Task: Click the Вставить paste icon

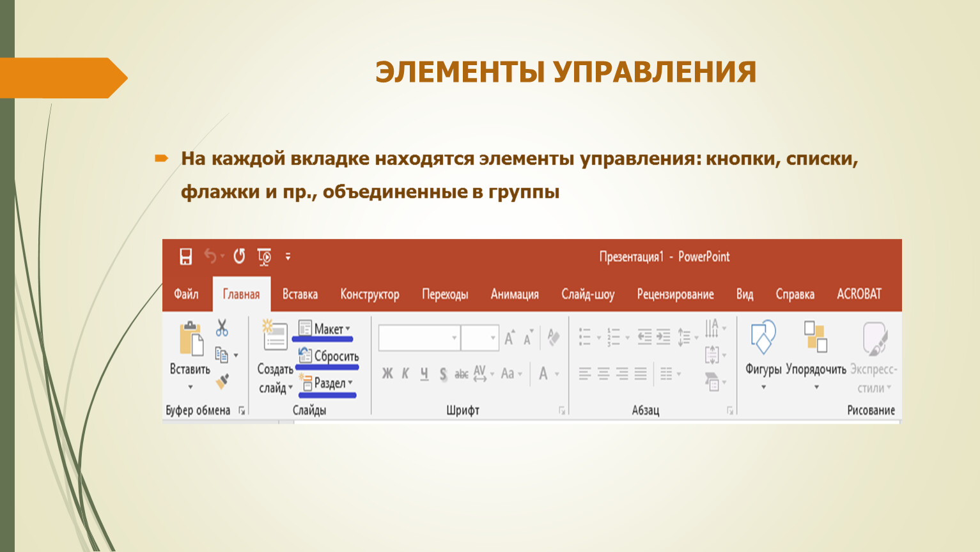Action: pyautogui.click(x=191, y=339)
